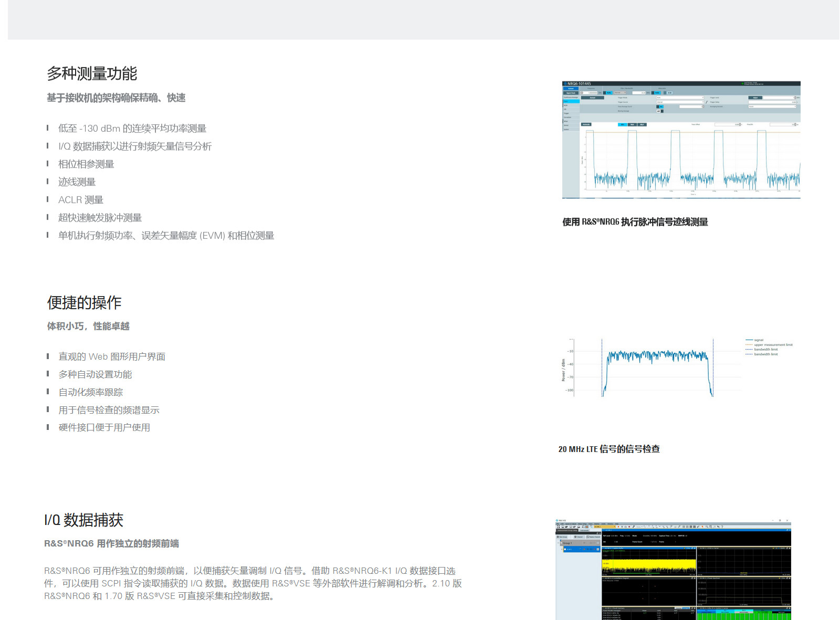Click the "ACLR 测量" bullet item
Image resolution: width=840 pixels, height=620 pixels.
click(81, 200)
